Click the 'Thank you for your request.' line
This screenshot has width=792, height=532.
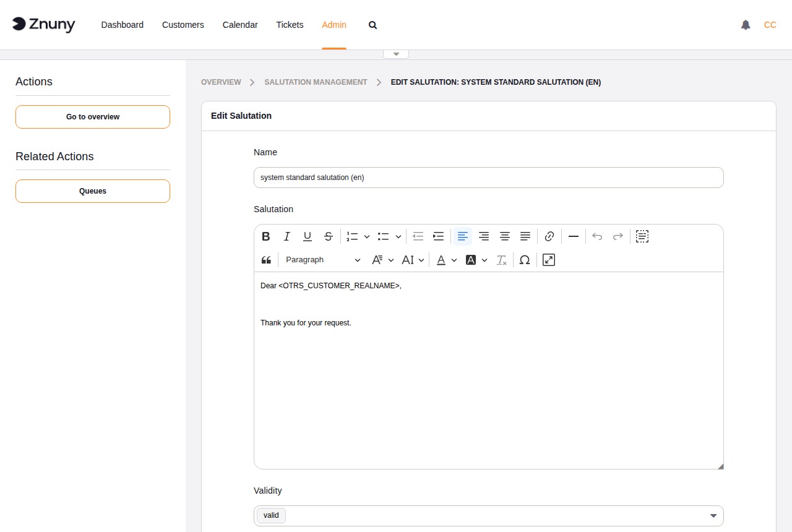pos(306,323)
